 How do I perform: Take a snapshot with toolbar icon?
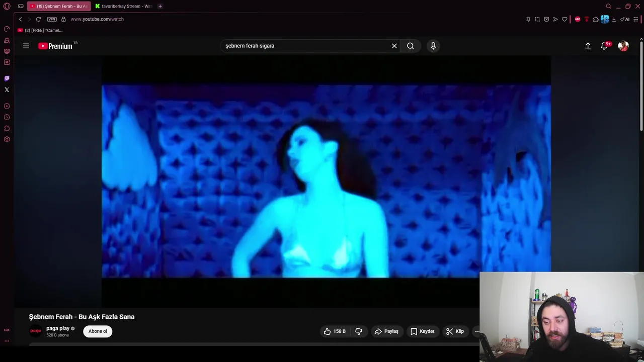(x=537, y=19)
